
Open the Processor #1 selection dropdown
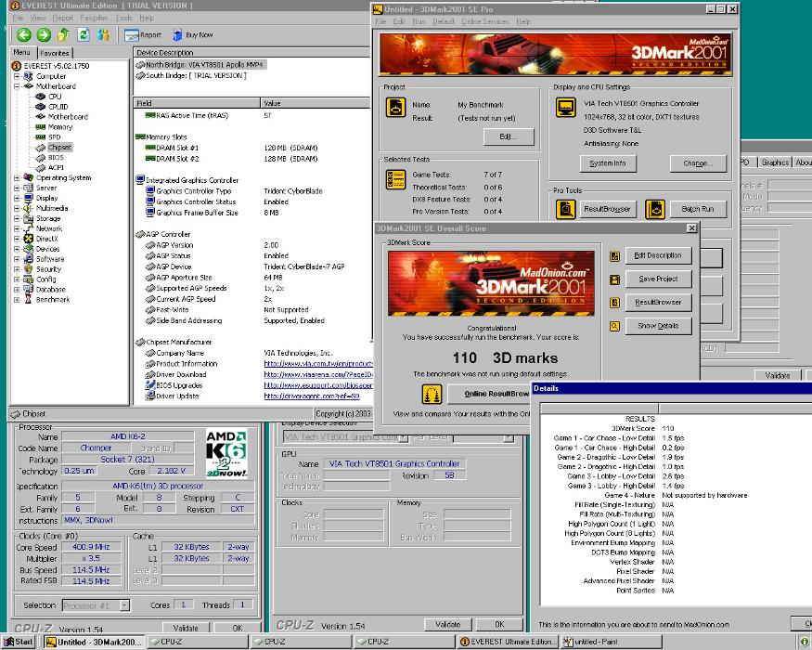(124, 605)
